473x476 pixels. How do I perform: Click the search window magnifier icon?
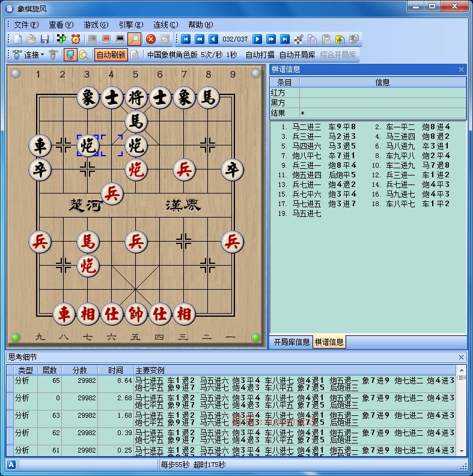[x=84, y=55]
